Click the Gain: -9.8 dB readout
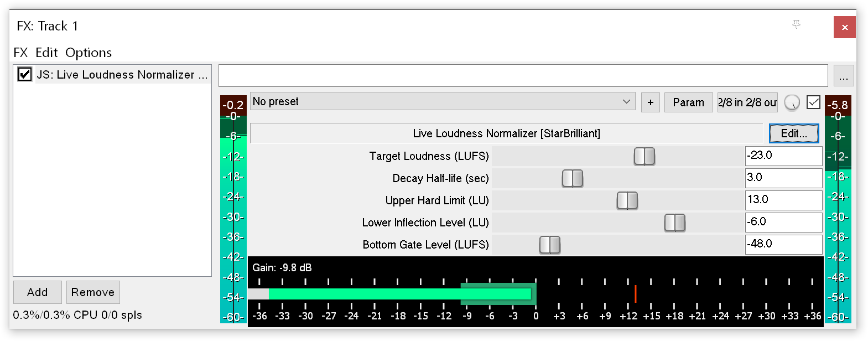The width and height of the screenshot is (868, 341). coord(282,268)
